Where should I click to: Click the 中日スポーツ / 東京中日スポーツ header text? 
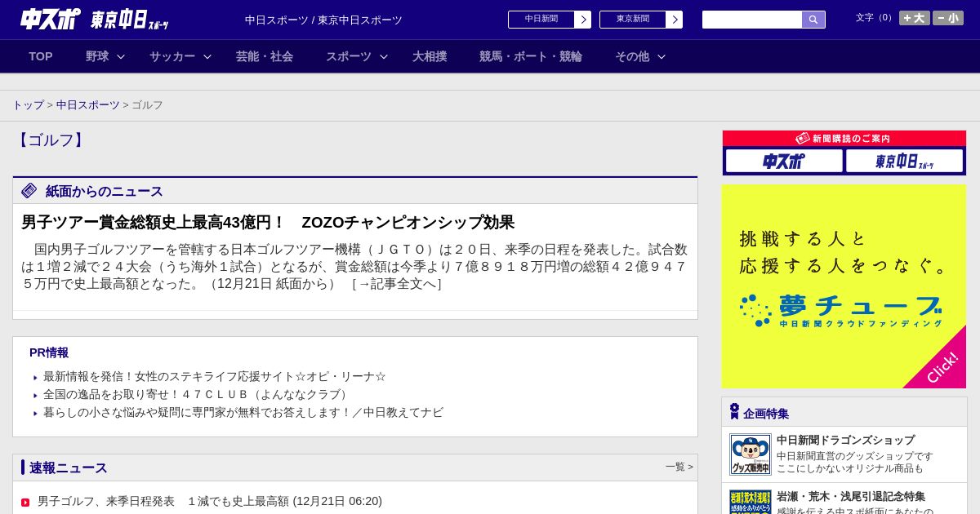pos(323,20)
